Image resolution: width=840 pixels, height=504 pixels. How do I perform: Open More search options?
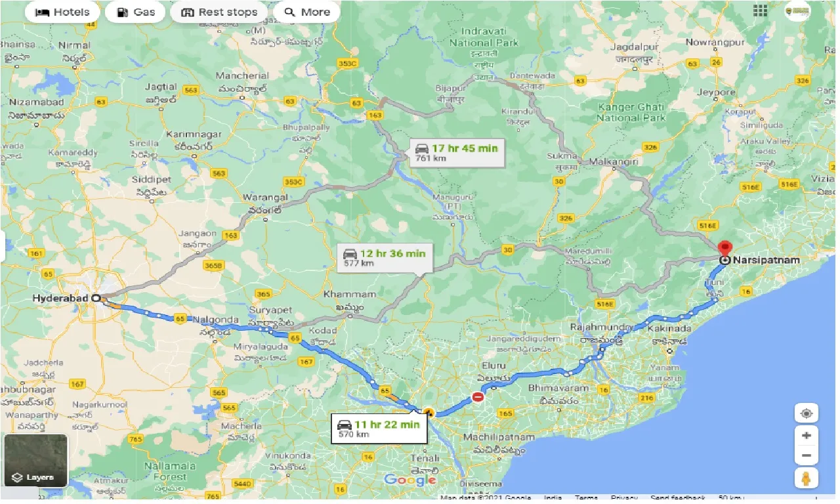pos(306,11)
